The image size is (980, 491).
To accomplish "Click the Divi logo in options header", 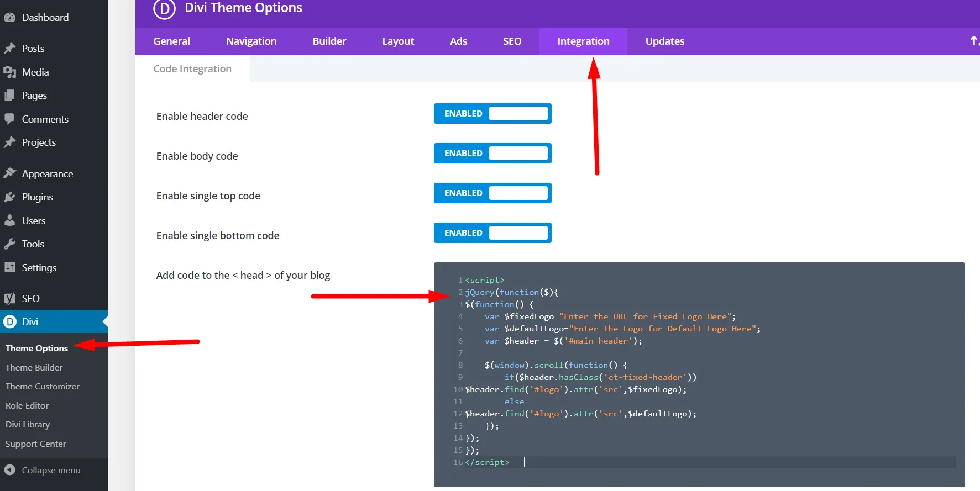I will (164, 9).
